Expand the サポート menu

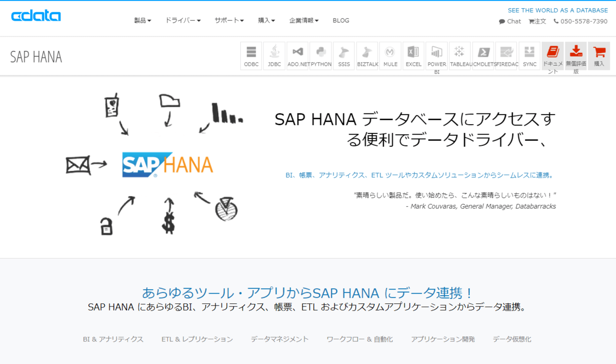click(229, 21)
